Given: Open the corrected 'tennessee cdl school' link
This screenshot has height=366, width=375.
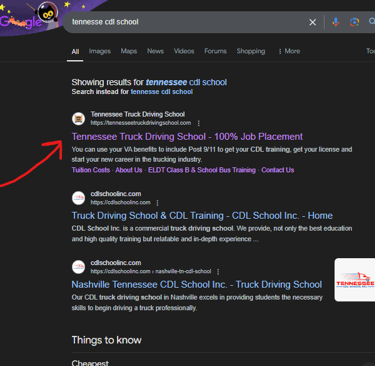Looking at the screenshot, I should pos(186,82).
